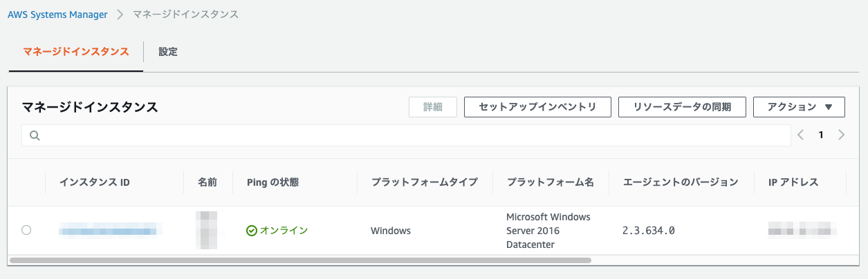Image resolution: width=868 pixels, height=279 pixels.
Task: Go to next page with right chevron
Action: point(841,135)
